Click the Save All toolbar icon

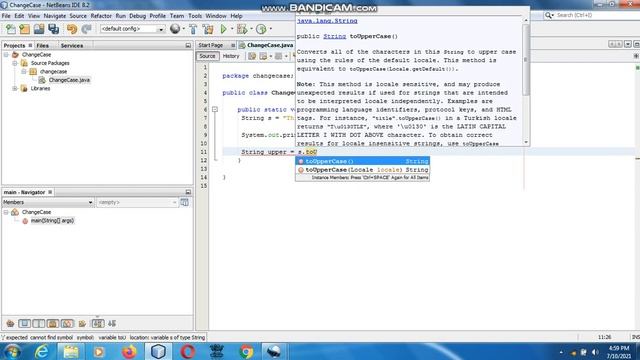(x=53, y=29)
